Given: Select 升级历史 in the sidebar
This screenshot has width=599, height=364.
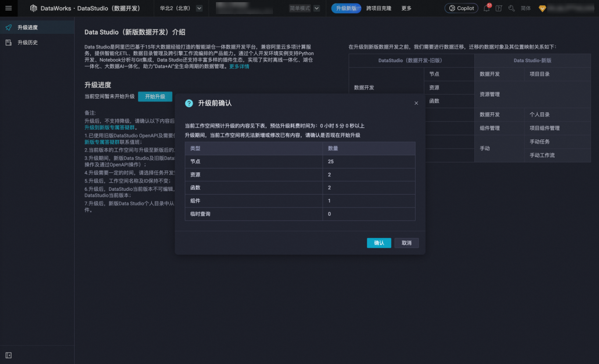Looking at the screenshot, I should point(37,43).
